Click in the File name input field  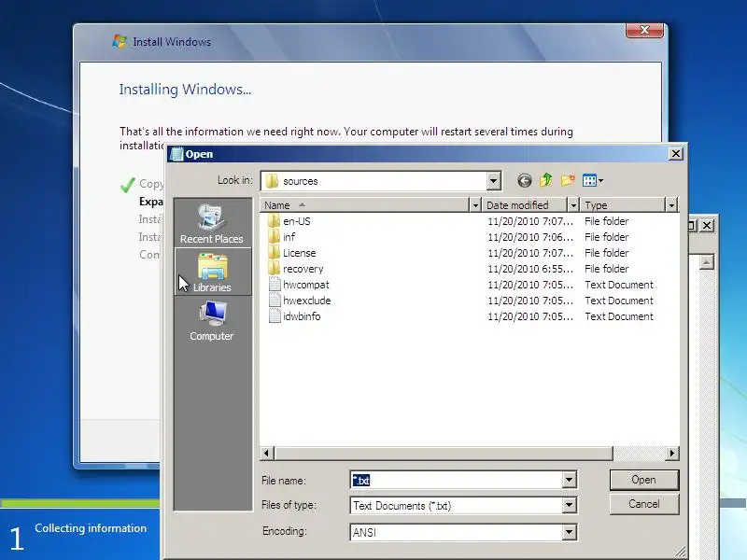click(456, 480)
